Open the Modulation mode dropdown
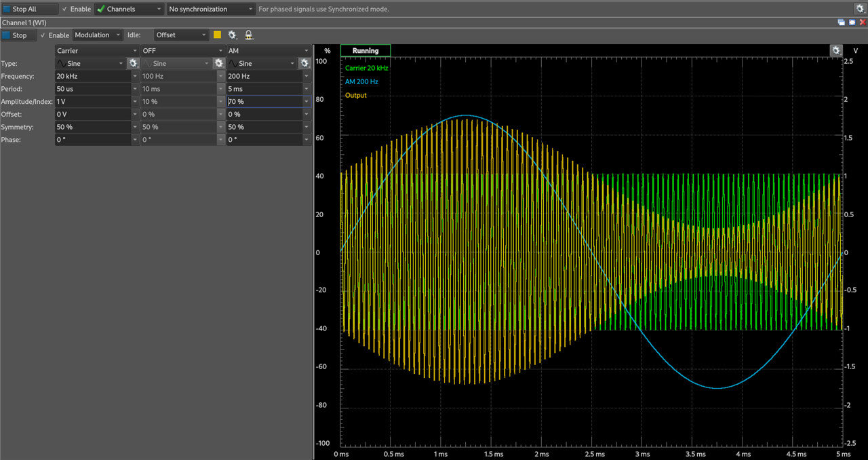 tap(98, 35)
